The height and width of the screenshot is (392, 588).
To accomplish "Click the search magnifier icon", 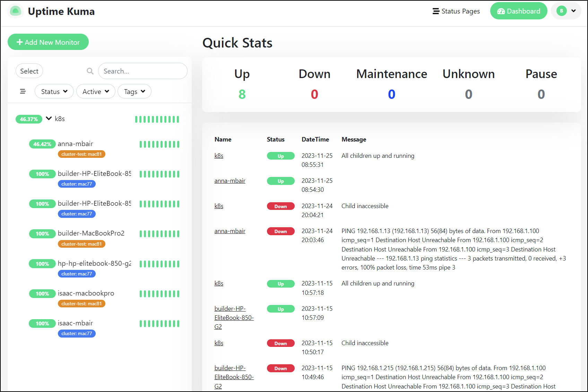I will click(x=90, y=71).
